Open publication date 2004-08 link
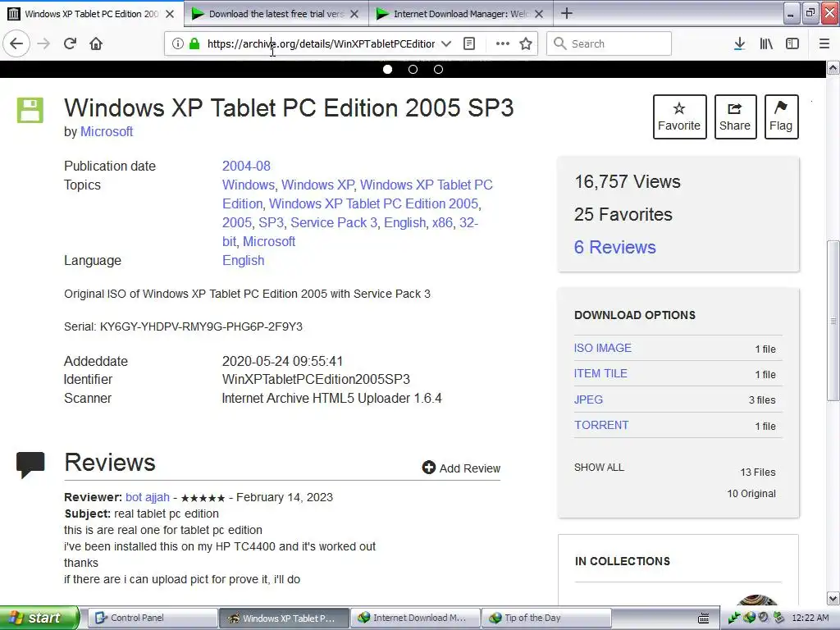 click(x=246, y=166)
